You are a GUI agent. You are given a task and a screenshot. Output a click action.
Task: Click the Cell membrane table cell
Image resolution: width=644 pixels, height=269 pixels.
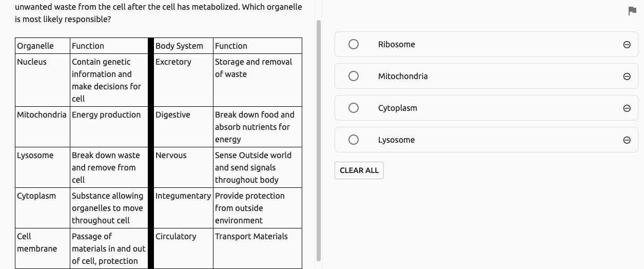(37, 242)
